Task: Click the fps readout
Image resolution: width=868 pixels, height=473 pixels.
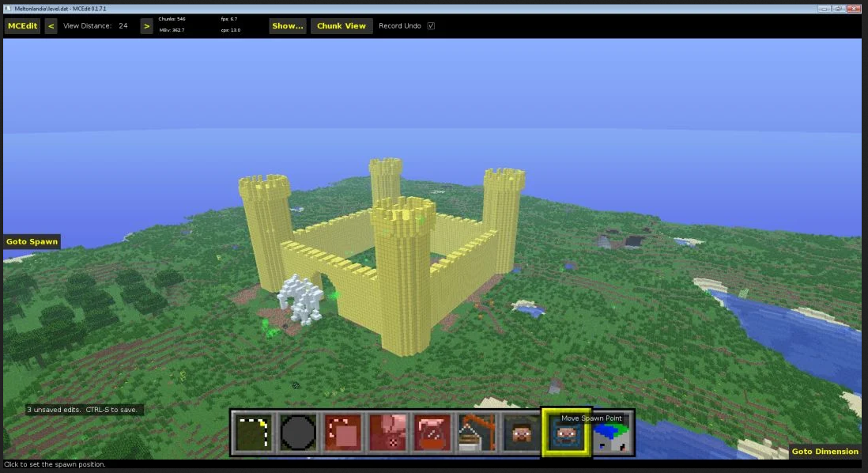Action: [x=229, y=20]
